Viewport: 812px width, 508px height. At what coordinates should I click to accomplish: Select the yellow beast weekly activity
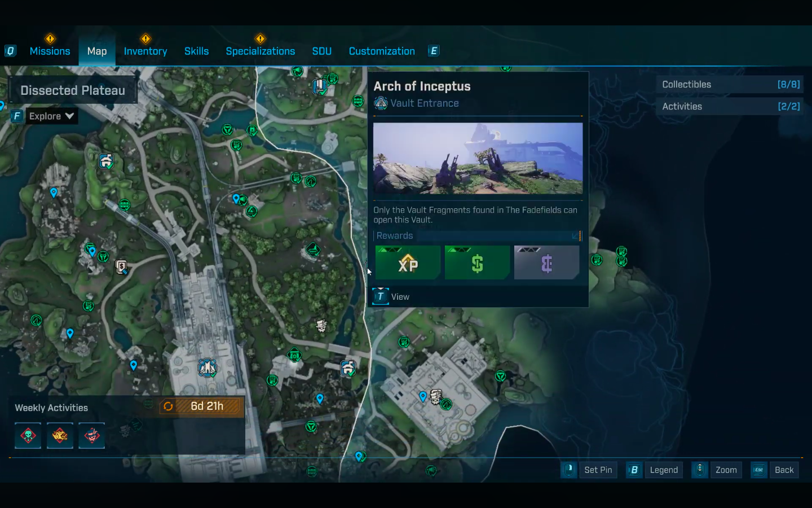point(60,436)
